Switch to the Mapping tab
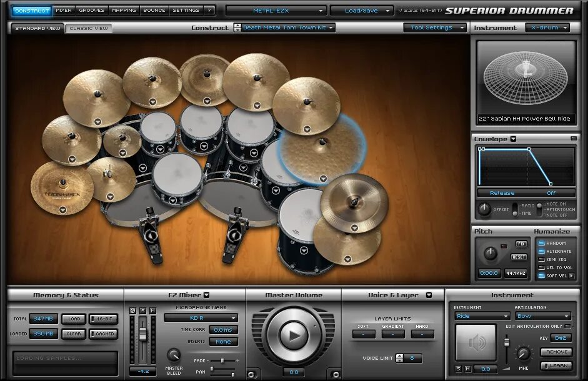This screenshot has width=588, height=381. point(124,11)
